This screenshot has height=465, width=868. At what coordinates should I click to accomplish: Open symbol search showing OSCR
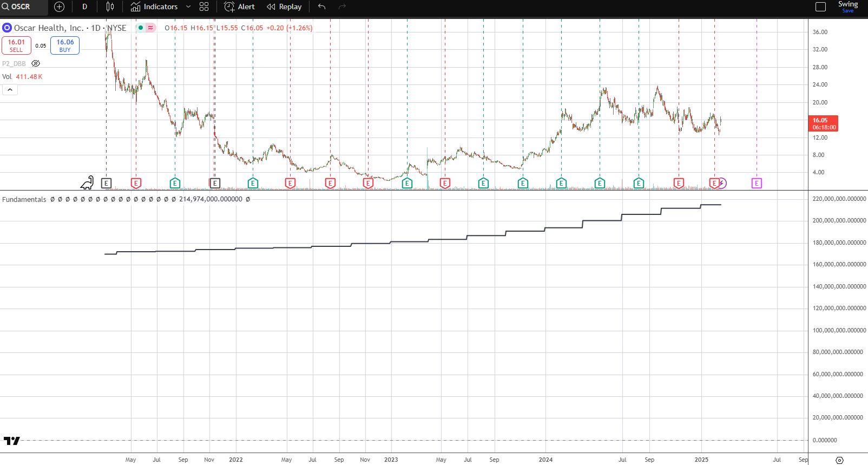coord(24,7)
